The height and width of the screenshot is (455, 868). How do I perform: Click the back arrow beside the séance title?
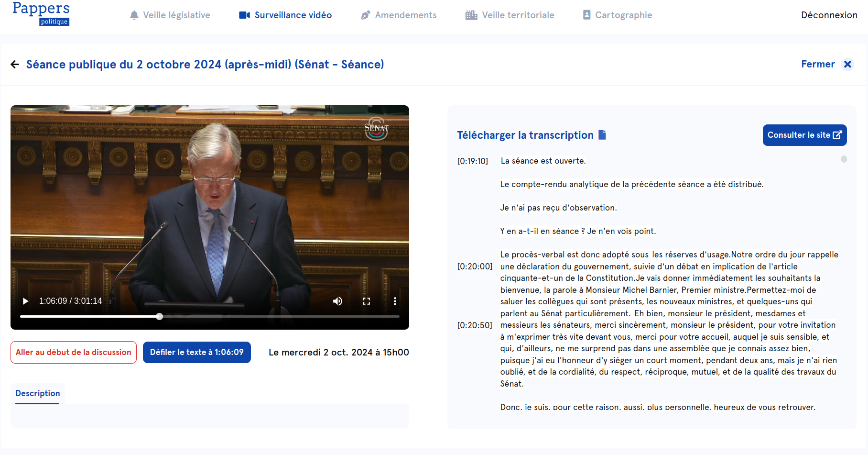[x=15, y=65]
